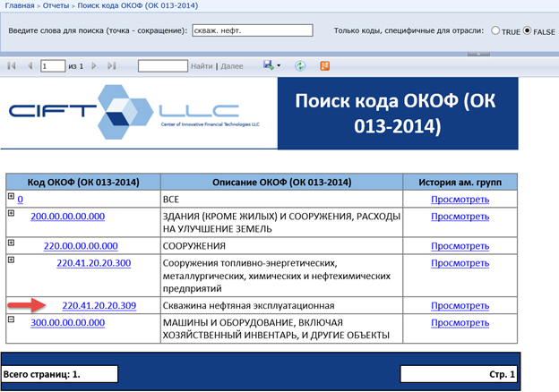Screen dimensions: 559x392
Task: Click description Скважина нефтяная эксплуатационная
Action: tap(248, 306)
